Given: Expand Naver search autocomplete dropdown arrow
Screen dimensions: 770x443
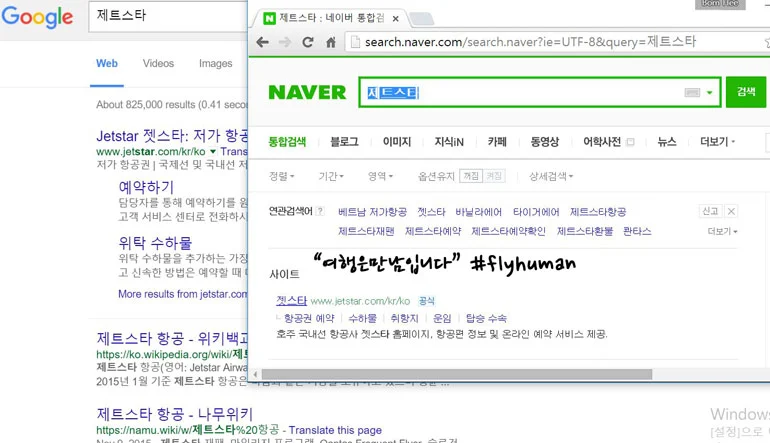Looking at the screenshot, I should [x=709, y=92].
